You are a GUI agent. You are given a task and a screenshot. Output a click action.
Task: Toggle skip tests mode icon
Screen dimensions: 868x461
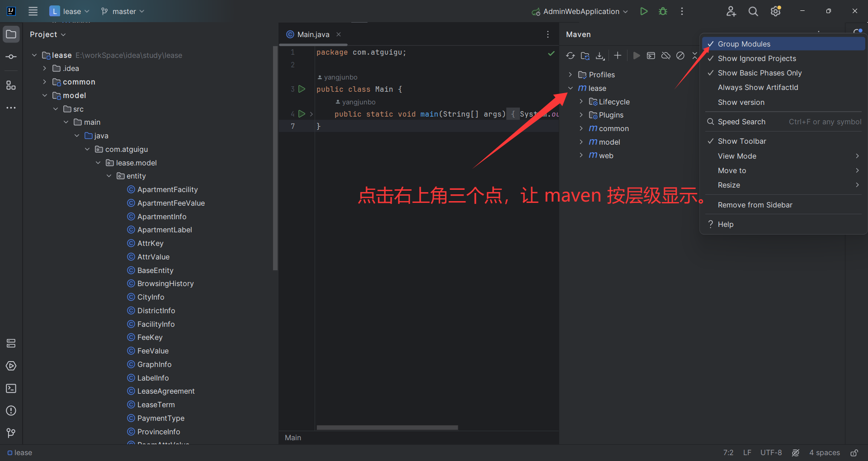coord(680,56)
